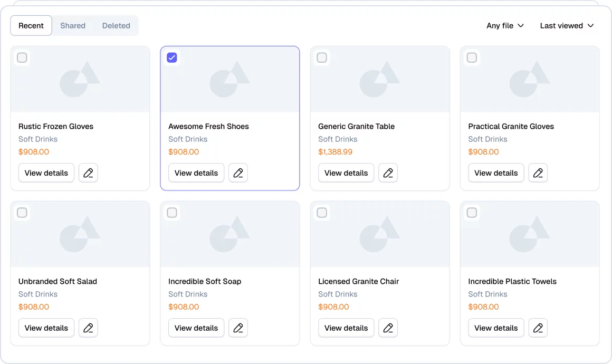Click edit pencil icon for Generic Granite Table
The image size is (612, 364).
pyautogui.click(x=388, y=173)
